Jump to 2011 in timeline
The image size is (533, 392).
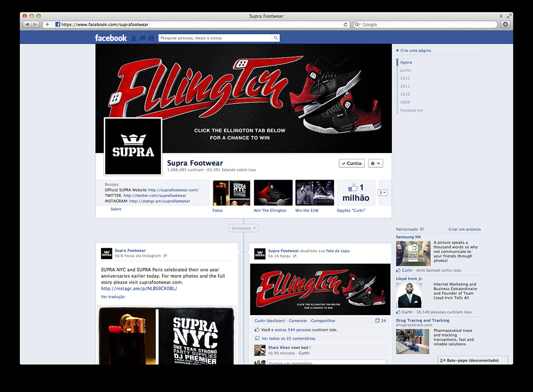(x=405, y=86)
